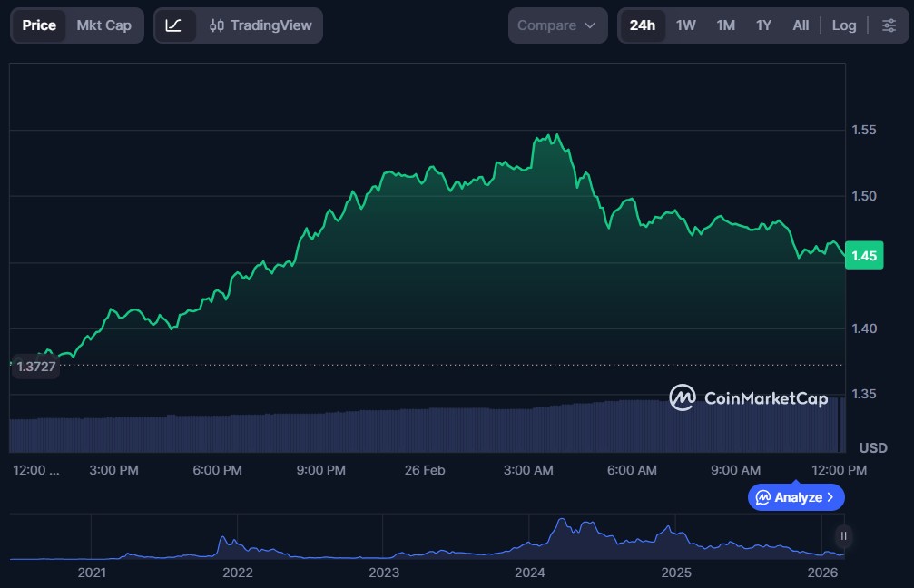Viewport: 914px width, 588px height.
Task: Click the 6:00 AM axis label
Action: 631,470
